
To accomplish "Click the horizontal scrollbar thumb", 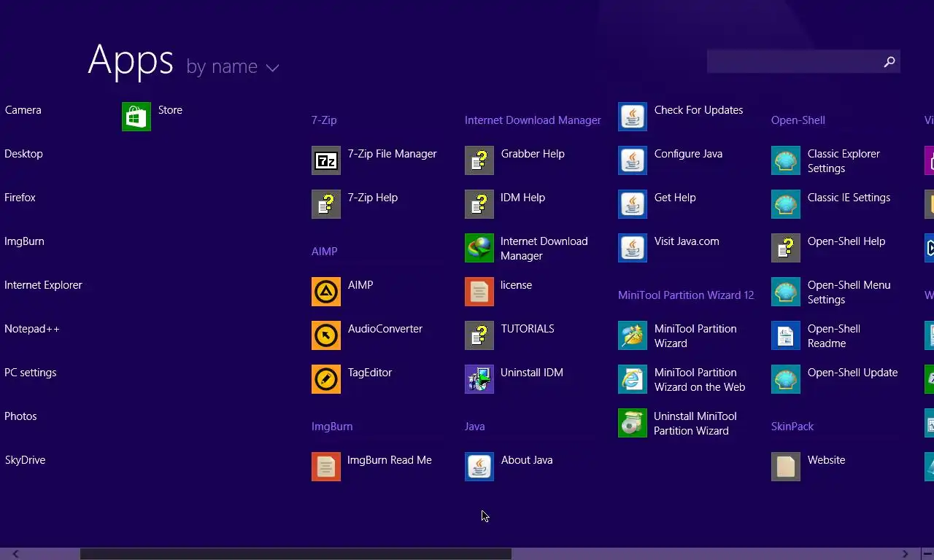I will (x=296, y=554).
